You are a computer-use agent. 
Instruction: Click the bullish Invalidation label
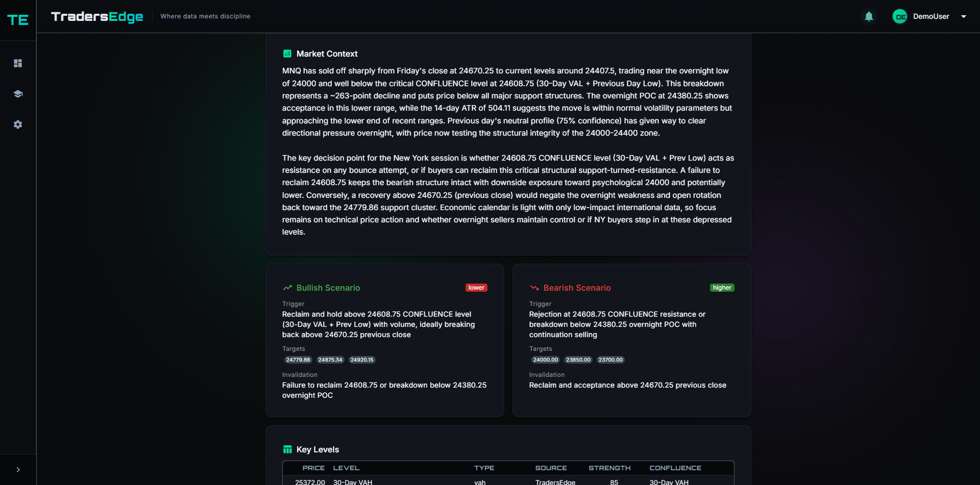pos(300,374)
